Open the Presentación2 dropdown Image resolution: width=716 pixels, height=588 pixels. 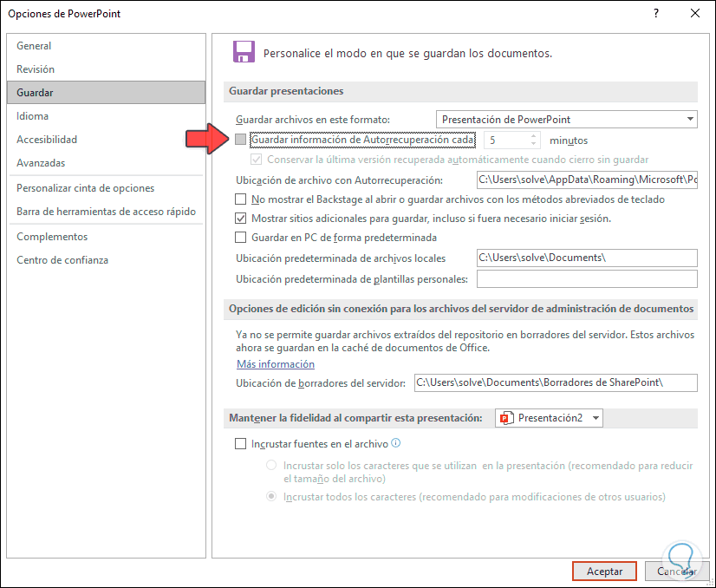pyautogui.click(x=549, y=418)
